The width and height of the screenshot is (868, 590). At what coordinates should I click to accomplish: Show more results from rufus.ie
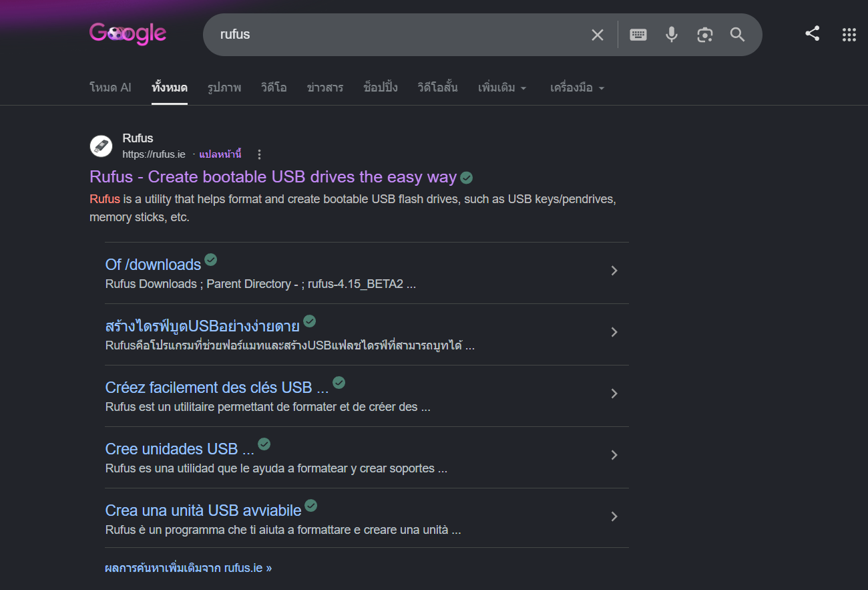188,568
